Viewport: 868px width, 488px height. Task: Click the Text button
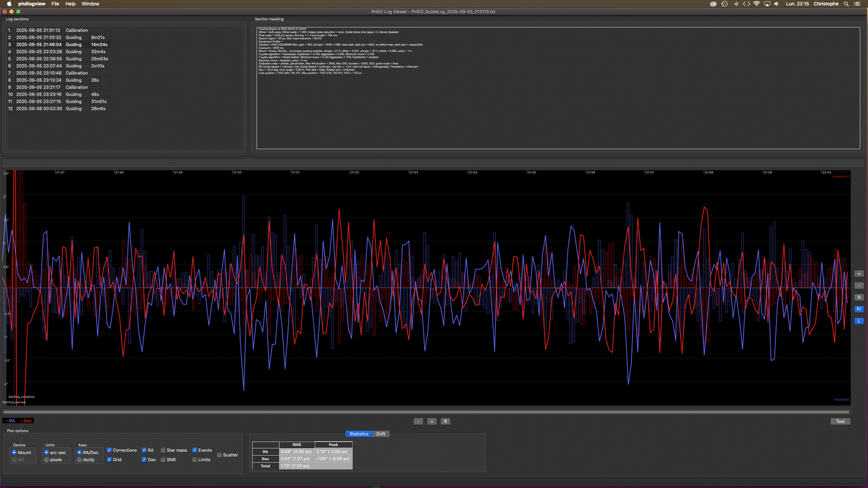point(840,421)
